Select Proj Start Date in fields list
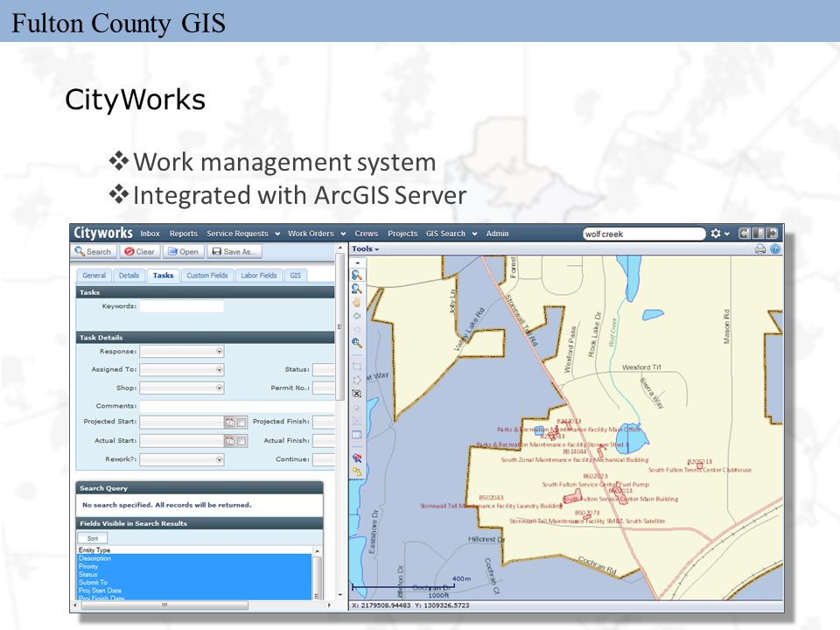Image resolution: width=840 pixels, height=630 pixels. [x=194, y=591]
